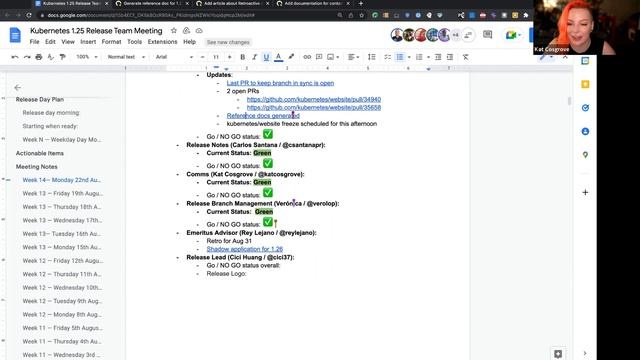Toggle bold formatting
Image resolution: width=640 pixels, height=360 pixels.
coord(242,57)
